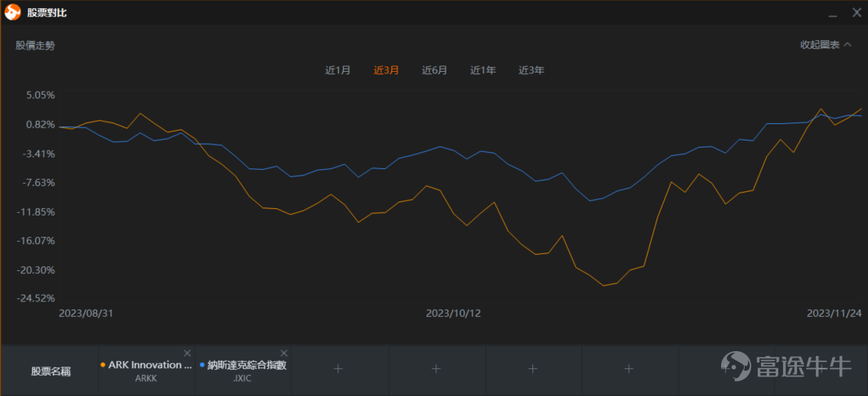Click the orange ARKK legend dot

click(103, 365)
